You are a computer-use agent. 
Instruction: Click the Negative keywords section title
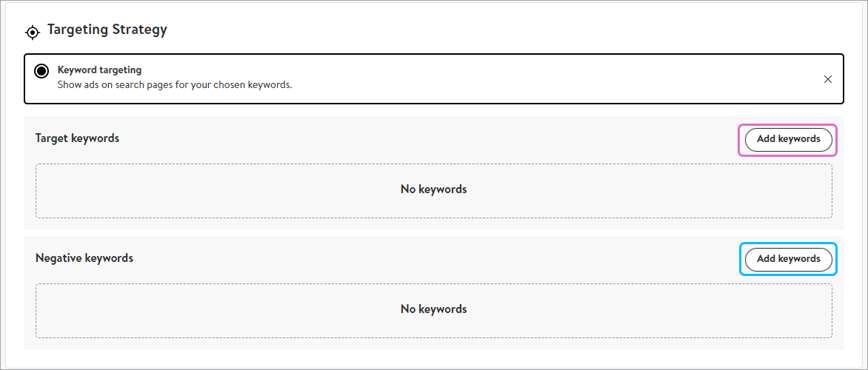click(84, 258)
